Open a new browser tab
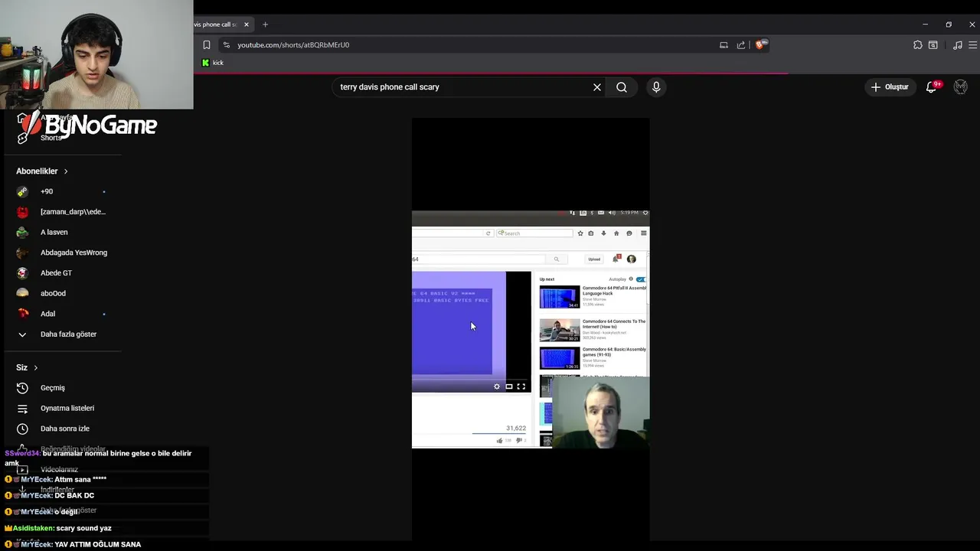The height and width of the screenshot is (551, 980). tap(265, 24)
